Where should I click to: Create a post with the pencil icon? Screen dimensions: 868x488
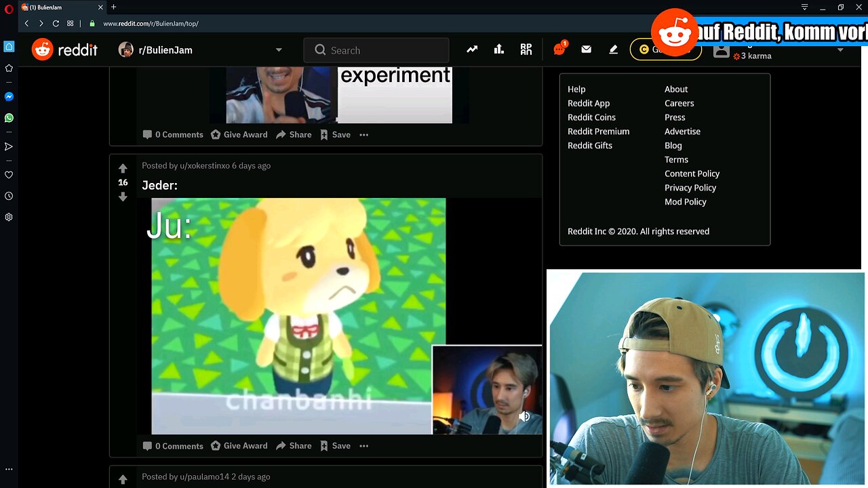614,49
